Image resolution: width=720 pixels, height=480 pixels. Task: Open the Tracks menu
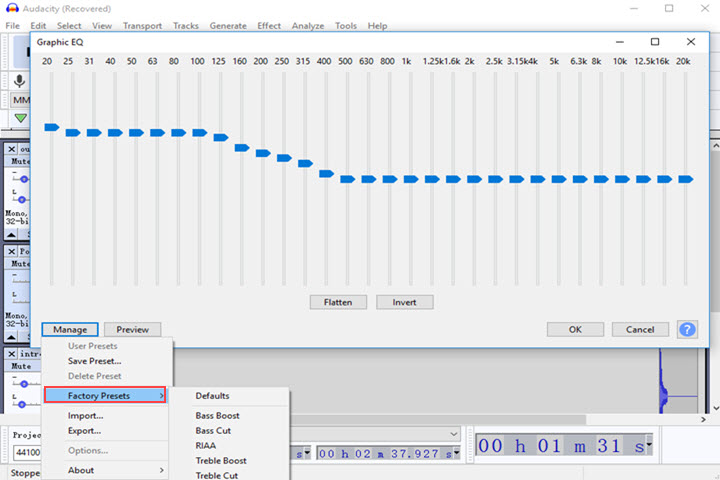click(186, 26)
